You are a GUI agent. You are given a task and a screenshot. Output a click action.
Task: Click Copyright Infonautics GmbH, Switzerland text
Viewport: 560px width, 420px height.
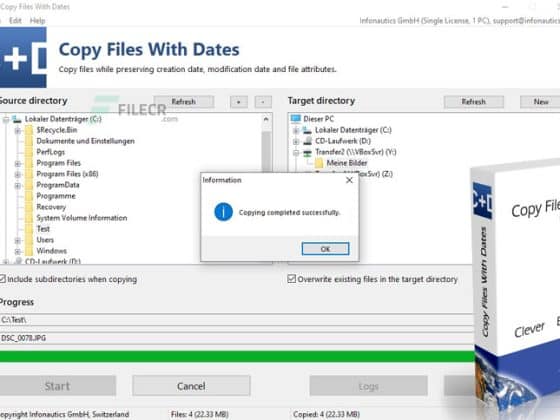pos(65,414)
